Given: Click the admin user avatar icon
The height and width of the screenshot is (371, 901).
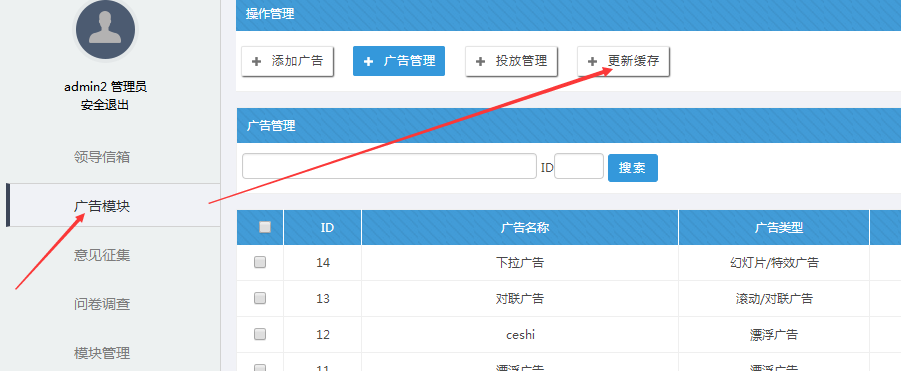Looking at the screenshot, I should (x=105, y=29).
